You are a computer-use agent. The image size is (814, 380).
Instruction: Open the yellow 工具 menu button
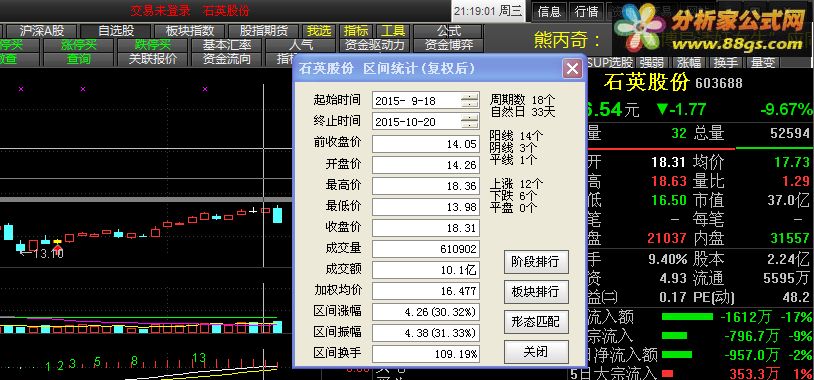[x=392, y=31]
